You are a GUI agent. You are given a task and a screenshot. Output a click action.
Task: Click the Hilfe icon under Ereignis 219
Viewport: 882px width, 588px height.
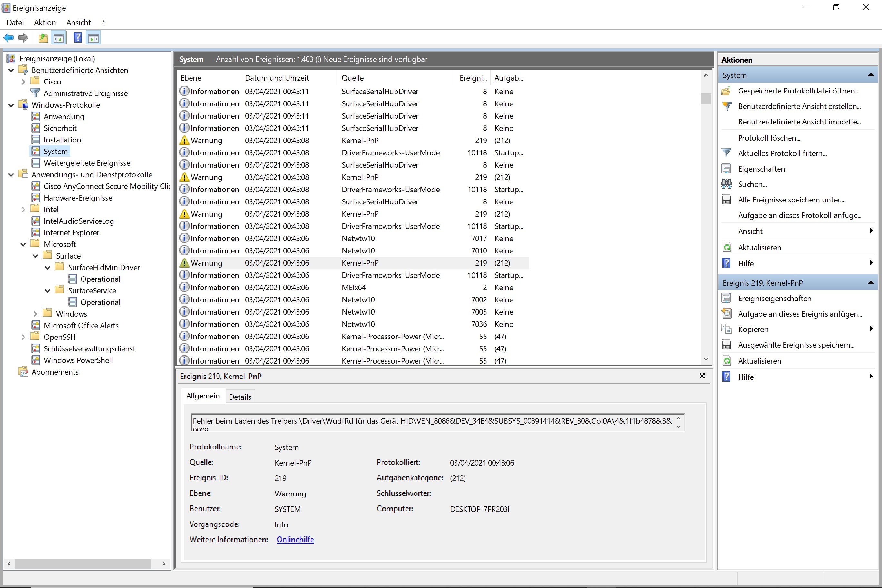[726, 377]
